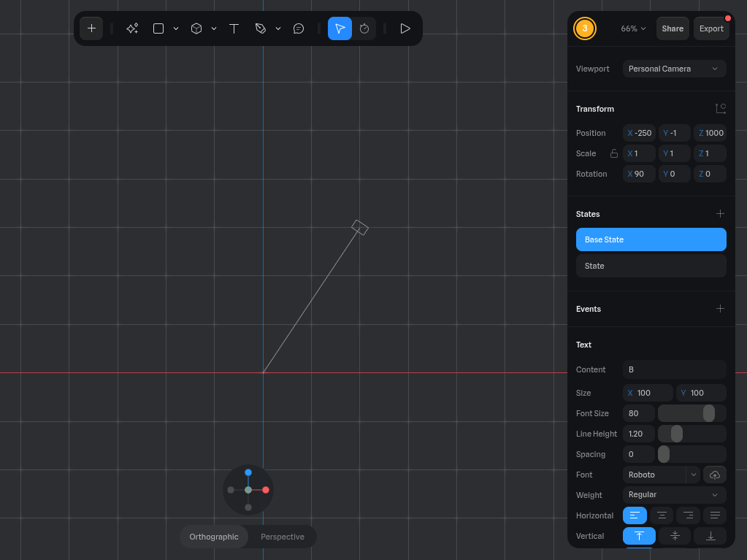Image resolution: width=747 pixels, height=560 pixels.
Task: Click the bottom gray gizmo handle
Action: (248, 507)
